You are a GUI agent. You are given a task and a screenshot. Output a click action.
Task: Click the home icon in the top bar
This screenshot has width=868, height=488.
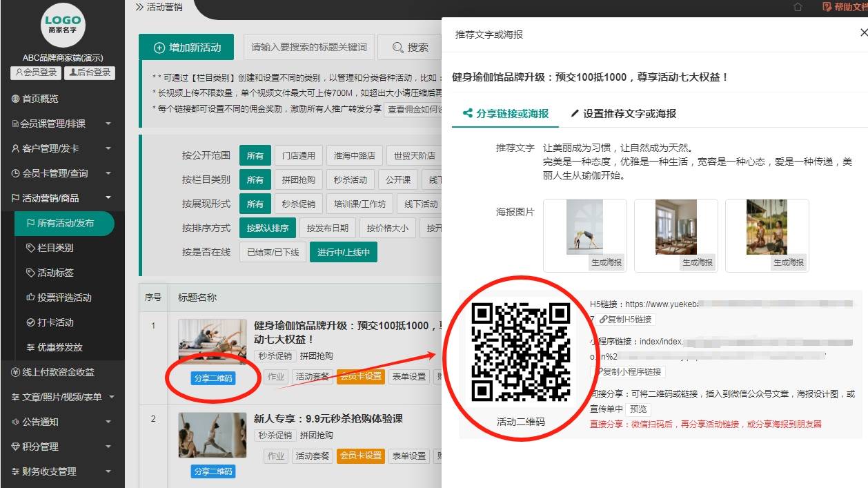pyautogui.click(x=798, y=7)
